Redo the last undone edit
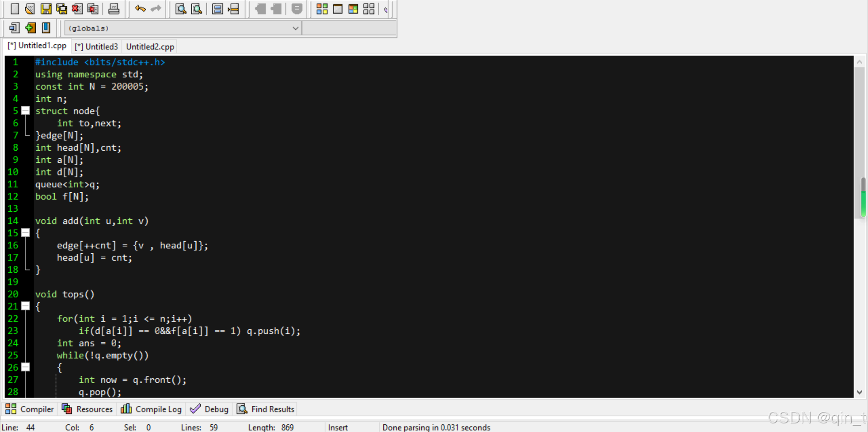 pos(156,9)
